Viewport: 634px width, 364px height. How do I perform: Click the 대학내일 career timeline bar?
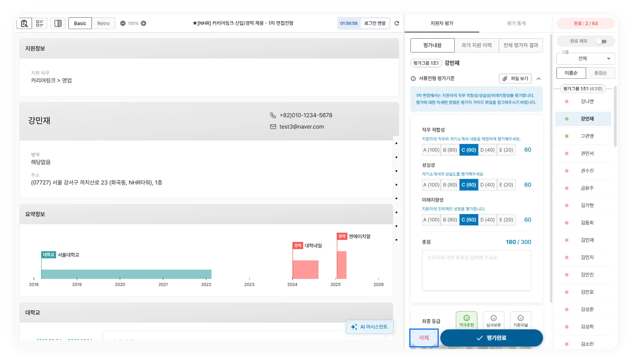(305, 270)
